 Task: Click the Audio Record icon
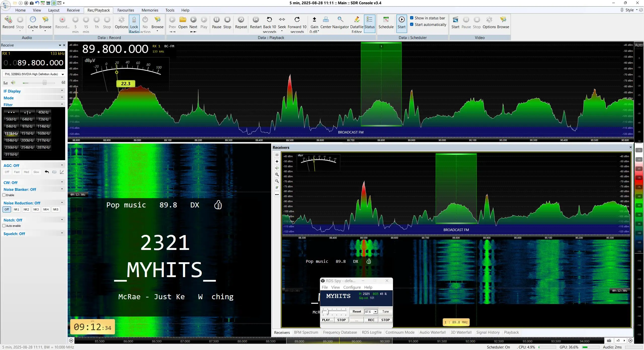(8, 20)
